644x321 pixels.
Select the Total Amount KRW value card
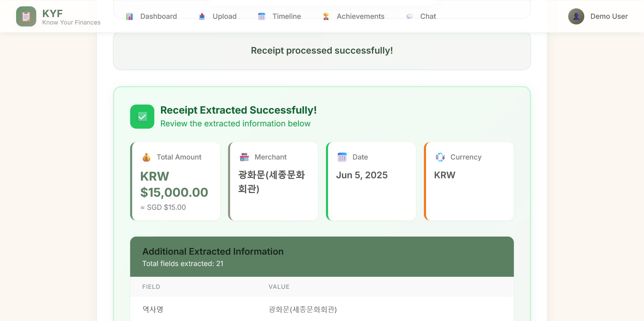coord(175,181)
